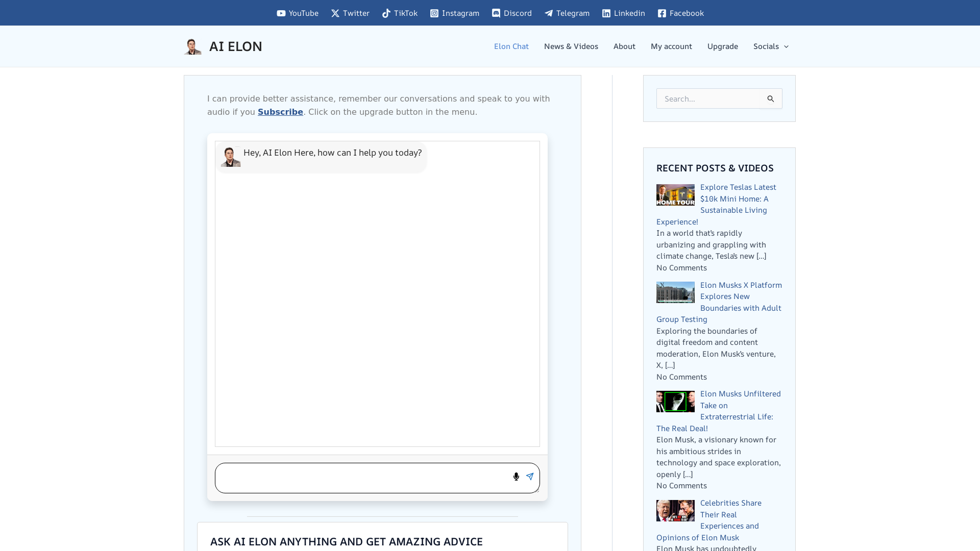This screenshot has height=551, width=980.
Task: Click the AI ELON site title
Action: (x=235, y=46)
